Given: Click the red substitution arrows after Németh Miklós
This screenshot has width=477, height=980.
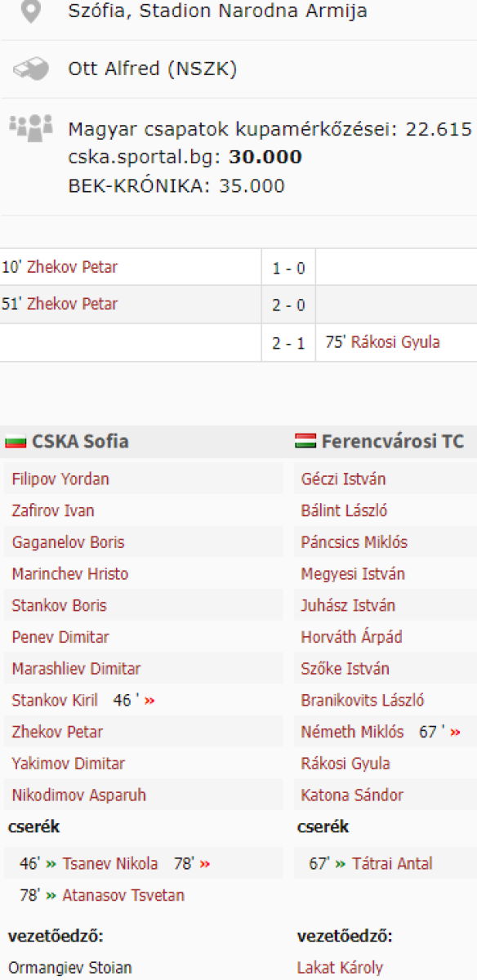Looking at the screenshot, I should tap(455, 733).
